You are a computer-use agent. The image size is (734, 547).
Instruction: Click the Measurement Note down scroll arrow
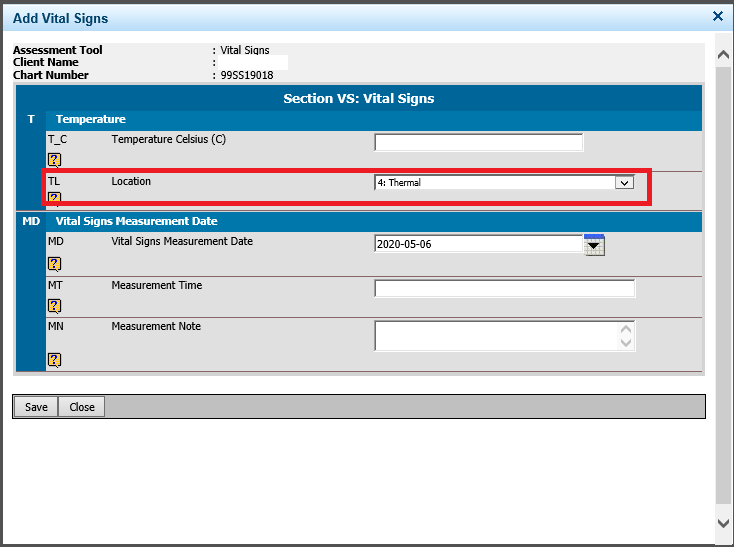point(626,343)
